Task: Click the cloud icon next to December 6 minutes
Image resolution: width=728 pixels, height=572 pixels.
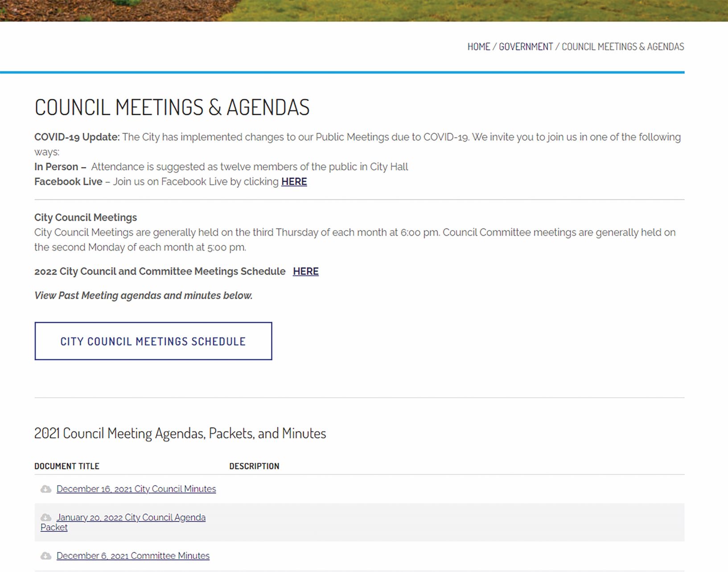Action: point(46,556)
